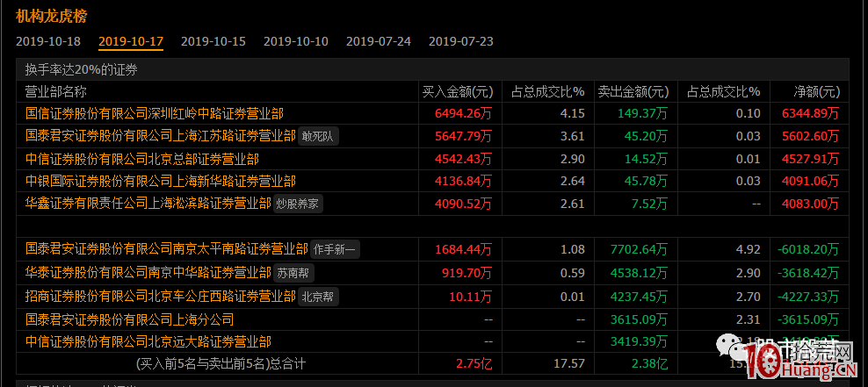The image size is (868, 387).
Task: Open the 2019-07-23 date tab
Action: (x=461, y=41)
